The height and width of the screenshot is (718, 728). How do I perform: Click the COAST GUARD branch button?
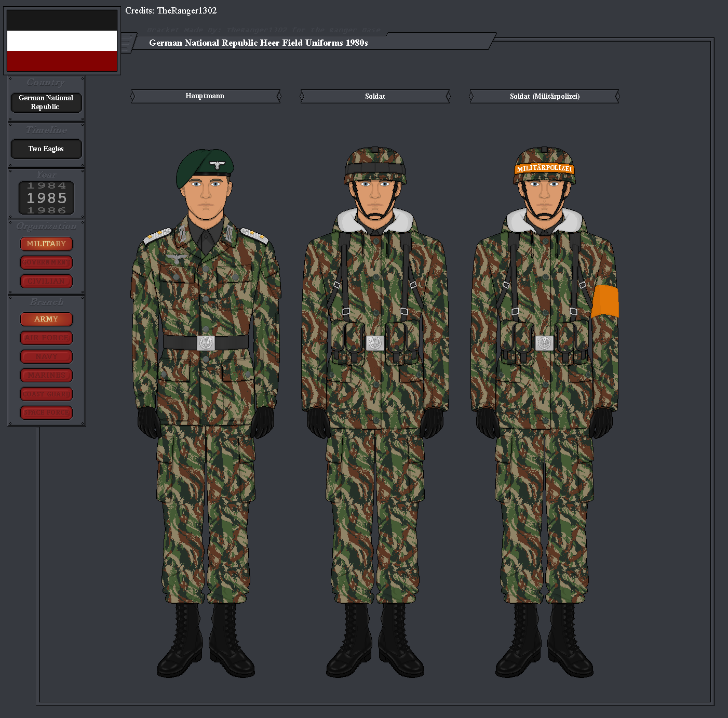coord(46,394)
